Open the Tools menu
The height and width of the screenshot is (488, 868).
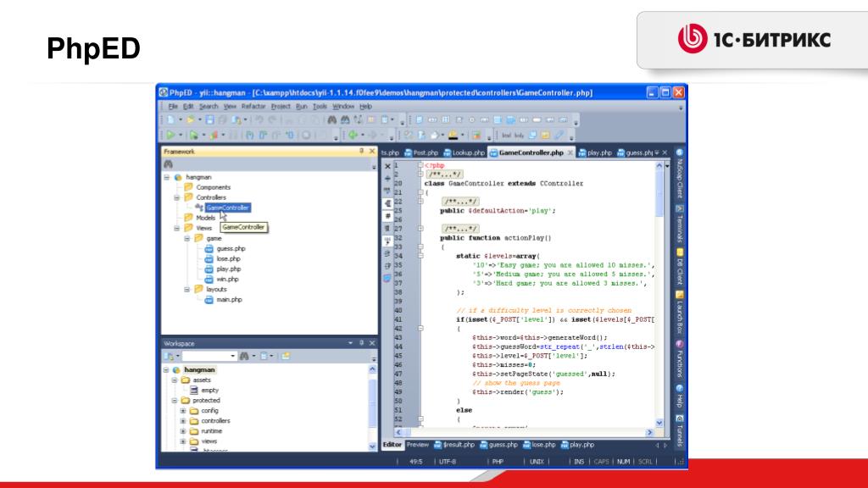(320, 106)
